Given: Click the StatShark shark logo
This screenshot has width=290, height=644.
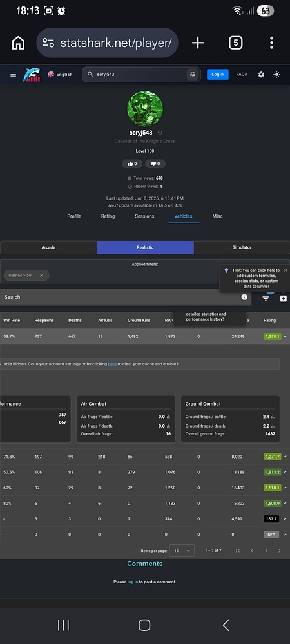Looking at the screenshot, I should coord(32,74).
